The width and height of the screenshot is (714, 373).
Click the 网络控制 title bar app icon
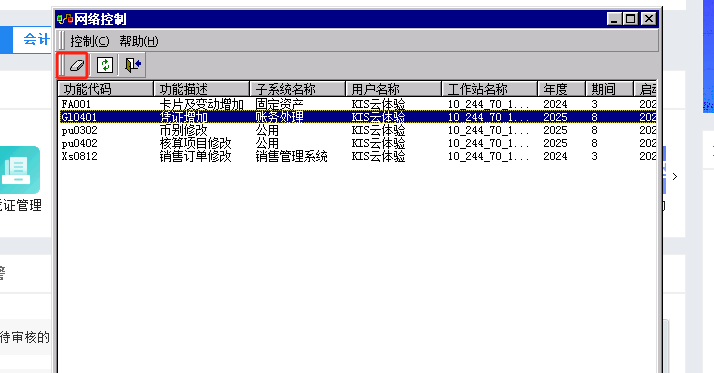click(x=65, y=19)
